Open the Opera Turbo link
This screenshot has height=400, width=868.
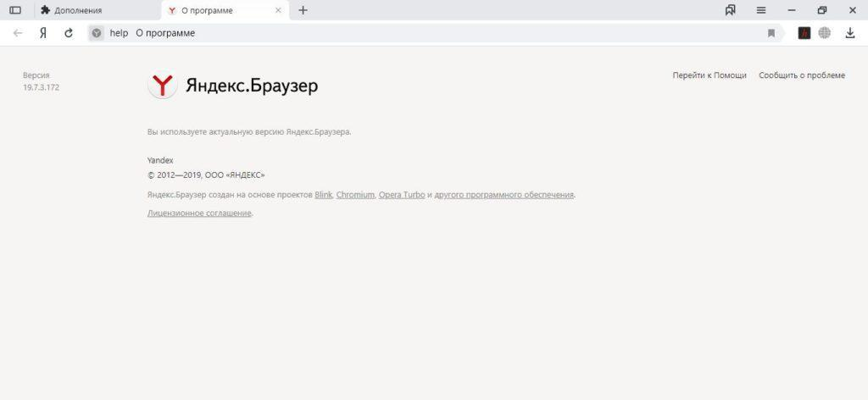(x=402, y=195)
